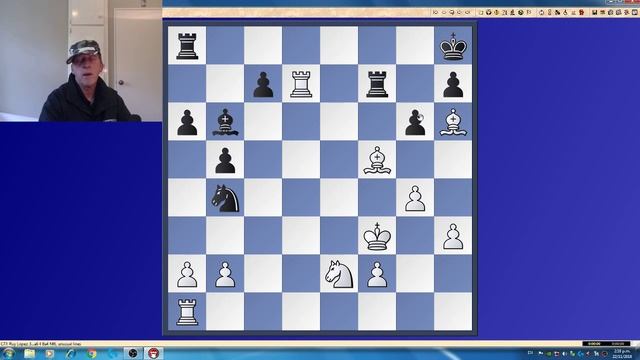Select the black pawn on b5

click(225, 161)
